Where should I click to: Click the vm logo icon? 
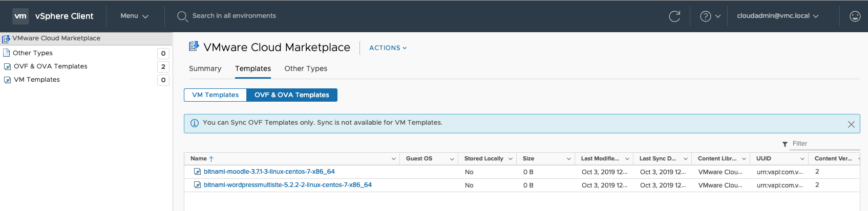[x=20, y=16]
